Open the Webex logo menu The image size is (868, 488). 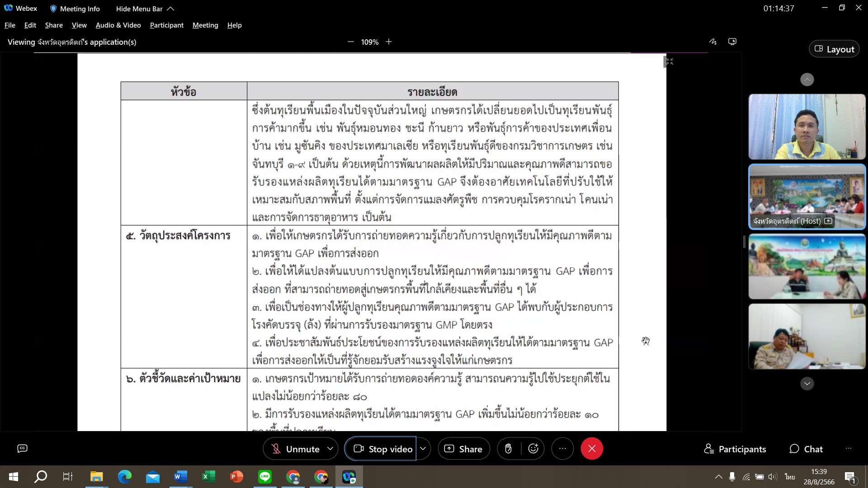[x=20, y=8]
